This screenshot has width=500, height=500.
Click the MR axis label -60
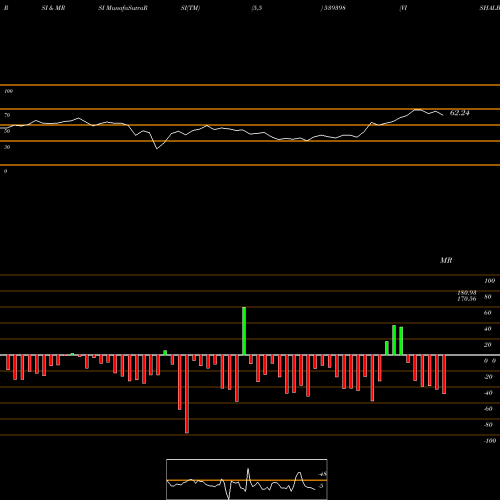click(488, 409)
